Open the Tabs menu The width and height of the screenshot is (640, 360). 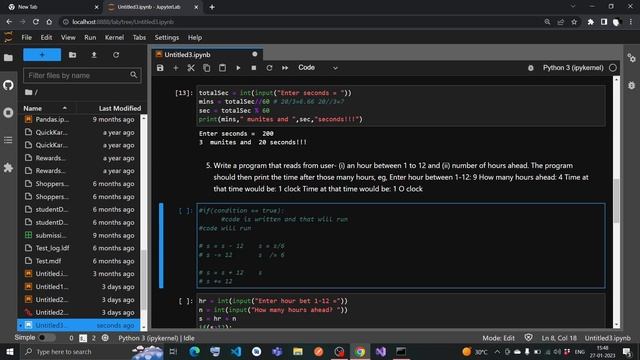tap(139, 38)
